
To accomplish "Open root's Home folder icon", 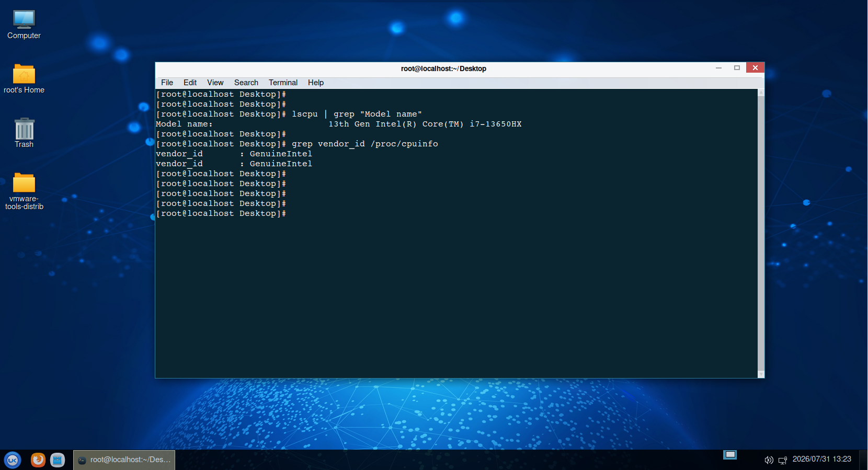I will click(24, 79).
